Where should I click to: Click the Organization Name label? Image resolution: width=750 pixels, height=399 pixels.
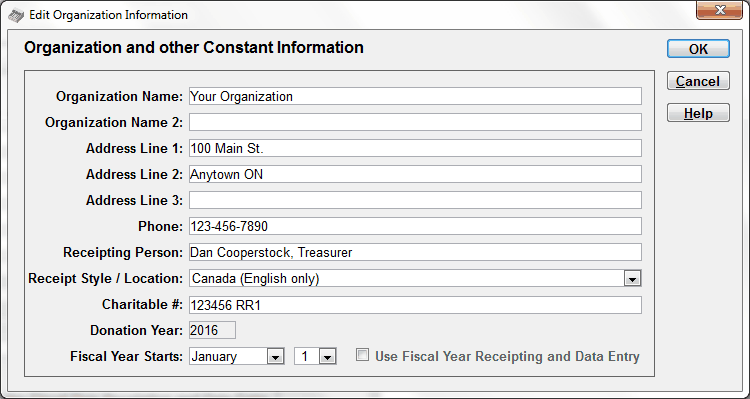point(119,97)
